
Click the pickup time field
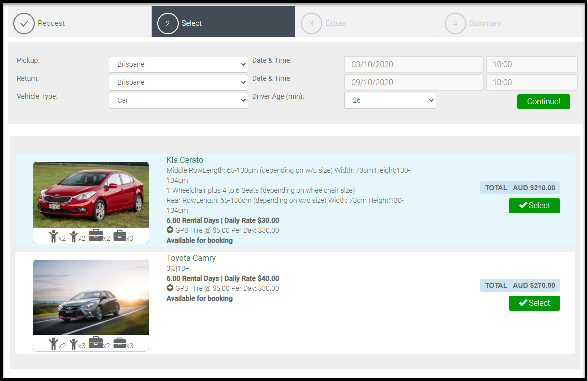click(532, 64)
